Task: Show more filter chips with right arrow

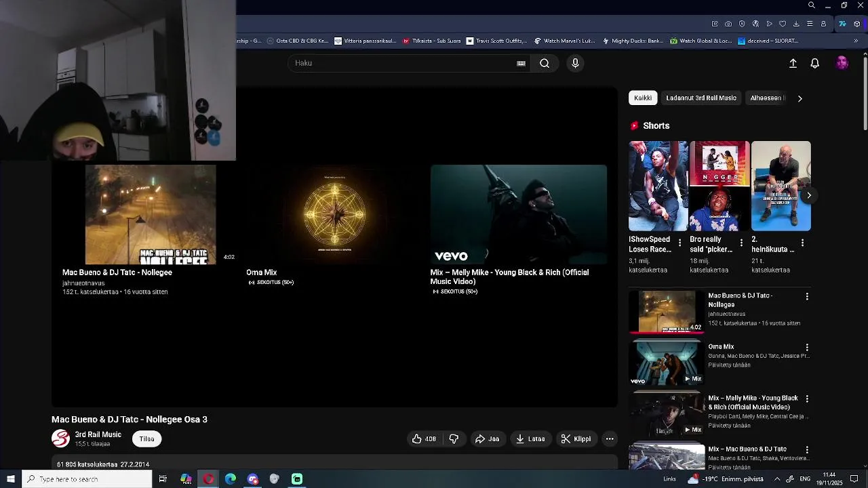Action: tap(800, 98)
